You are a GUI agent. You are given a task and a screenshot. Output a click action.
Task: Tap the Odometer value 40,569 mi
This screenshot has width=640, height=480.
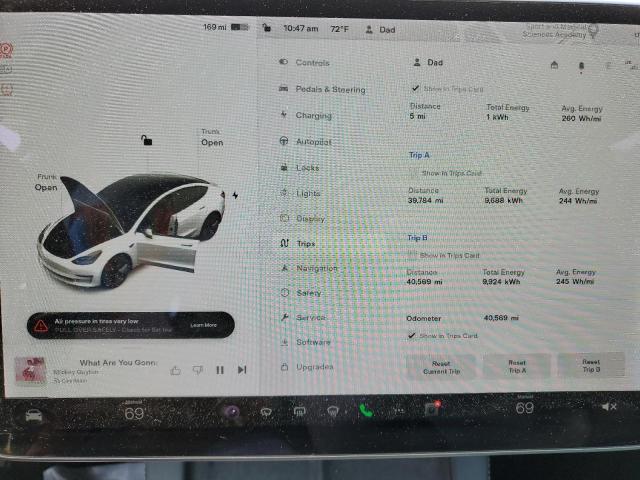tap(501, 318)
